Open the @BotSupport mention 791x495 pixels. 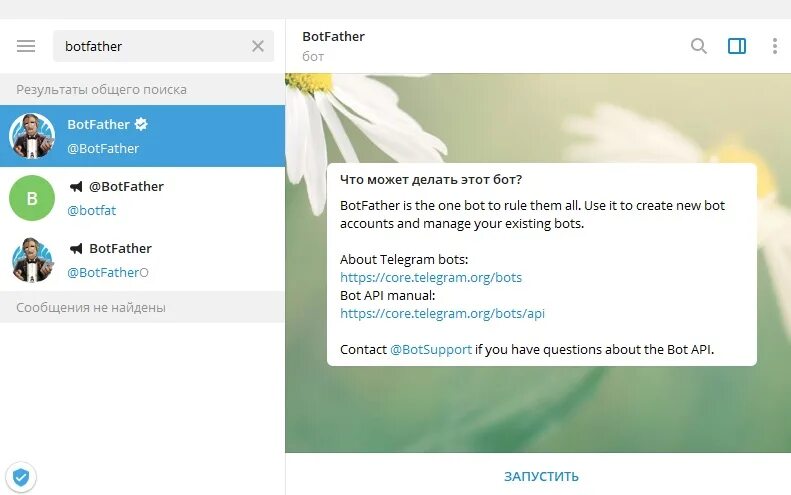click(x=431, y=349)
